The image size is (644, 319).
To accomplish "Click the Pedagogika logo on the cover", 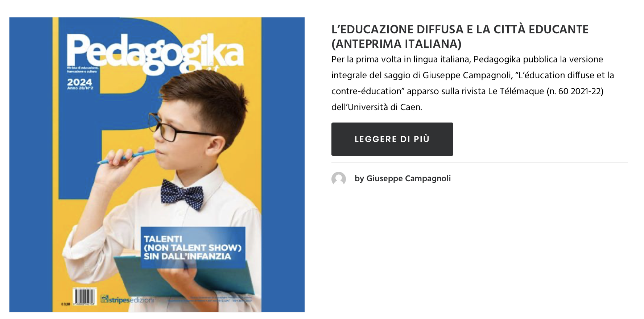I will [x=155, y=53].
